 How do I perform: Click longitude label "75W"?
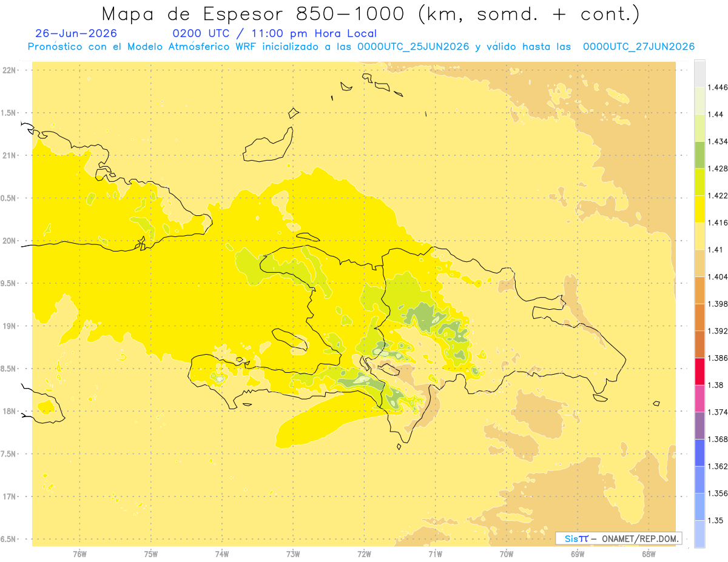[x=151, y=554]
